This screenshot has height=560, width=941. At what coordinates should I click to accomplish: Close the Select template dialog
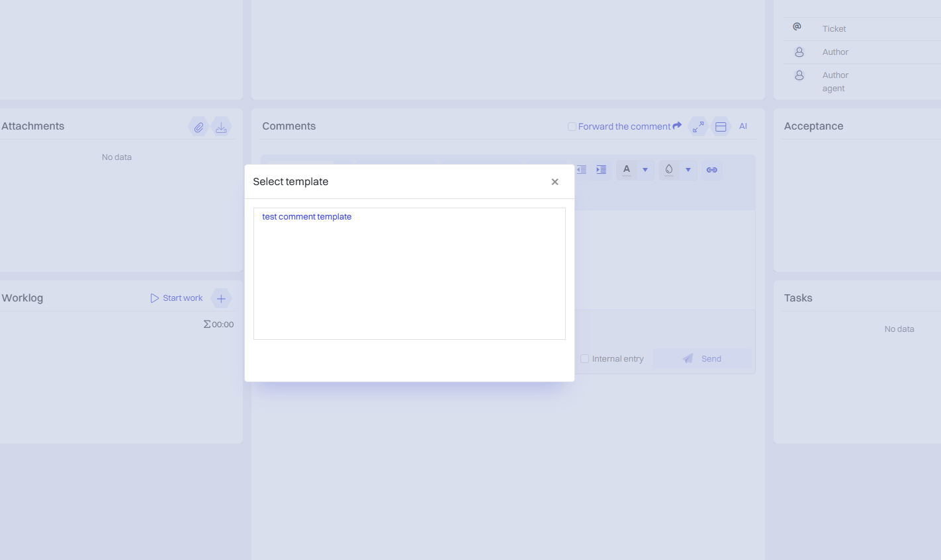[555, 182]
